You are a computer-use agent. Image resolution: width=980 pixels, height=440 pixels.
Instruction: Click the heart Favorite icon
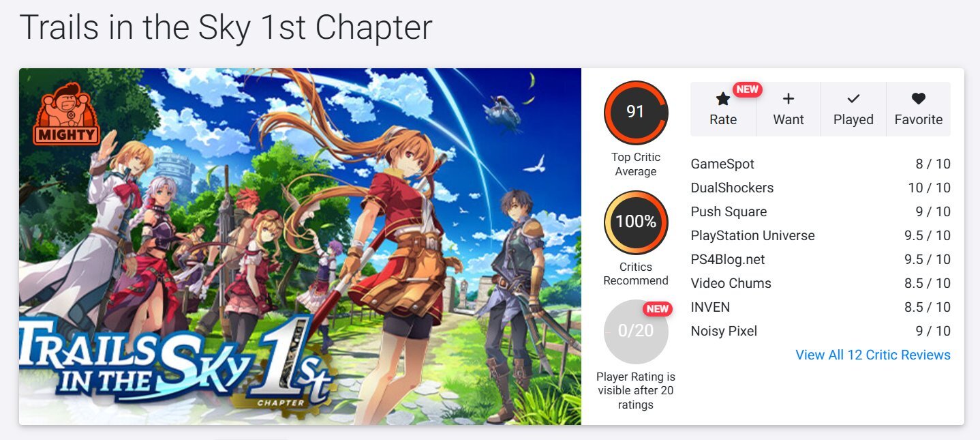pos(919,100)
